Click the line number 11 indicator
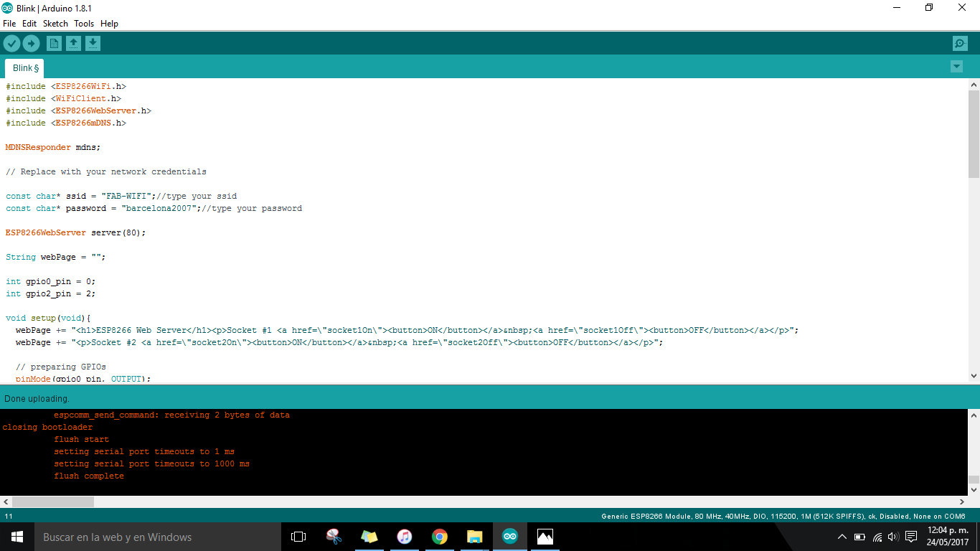Screen dimensions: 980x551 (x=9, y=516)
